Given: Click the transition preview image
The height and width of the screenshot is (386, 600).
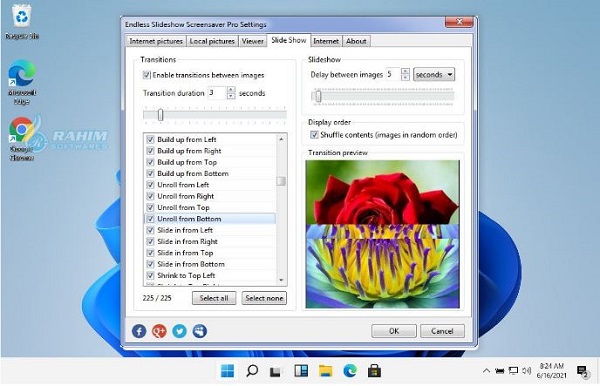Looking at the screenshot, I should [x=383, y=234].
